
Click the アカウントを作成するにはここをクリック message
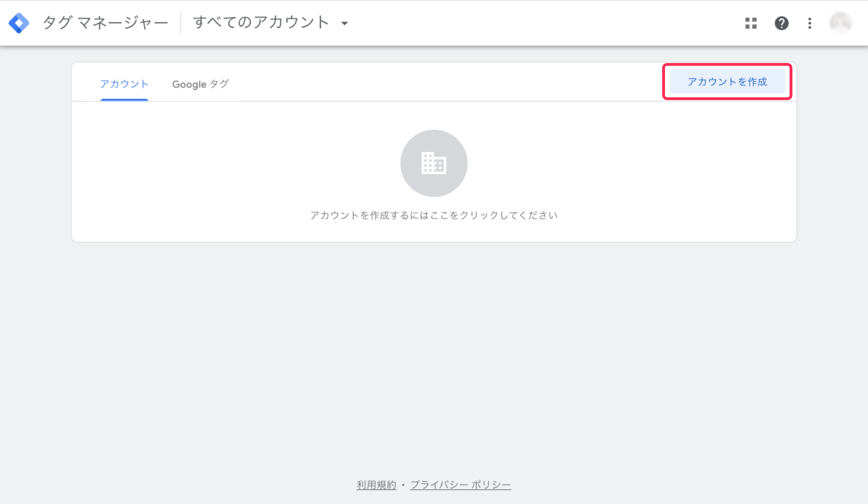434,215
